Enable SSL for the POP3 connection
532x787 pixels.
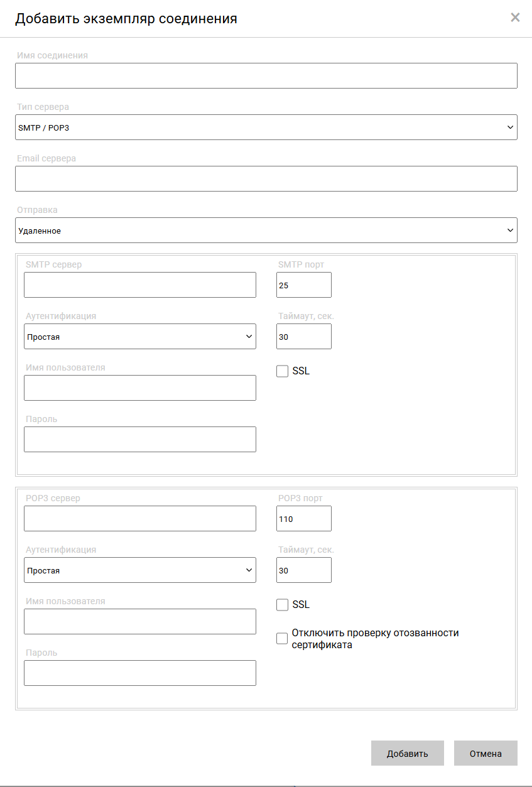pos(282,604)
